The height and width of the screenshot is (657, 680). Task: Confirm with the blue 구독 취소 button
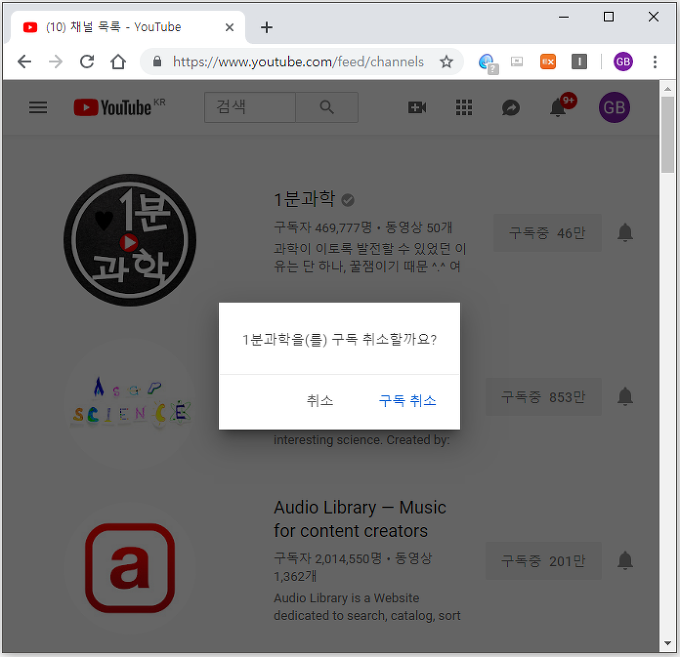407,400
